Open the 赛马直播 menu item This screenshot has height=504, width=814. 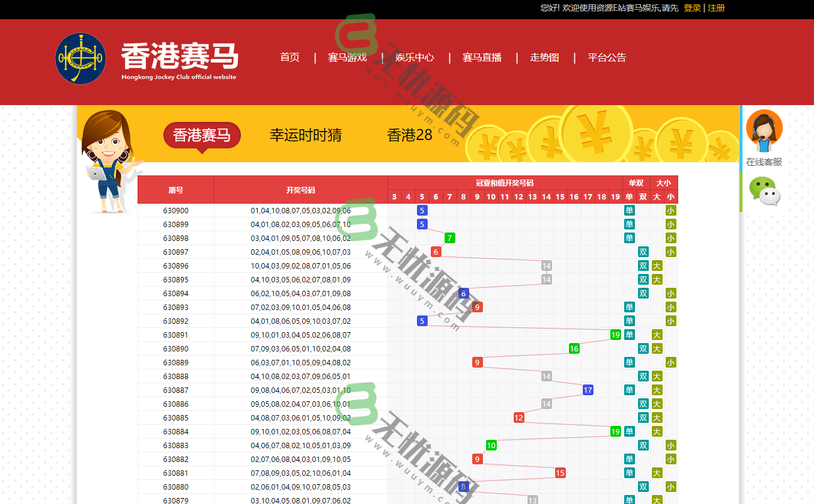click(x=483, y=58)
